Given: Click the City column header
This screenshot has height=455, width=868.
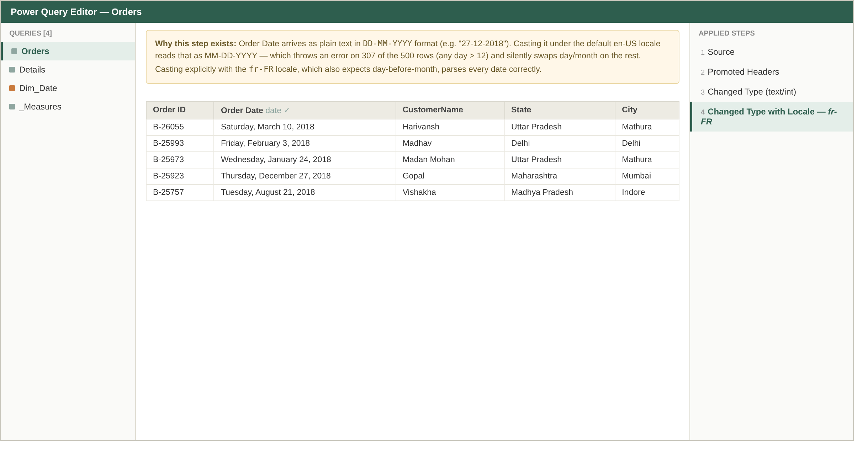Looking at the screenshot, I should click(647, 110).
